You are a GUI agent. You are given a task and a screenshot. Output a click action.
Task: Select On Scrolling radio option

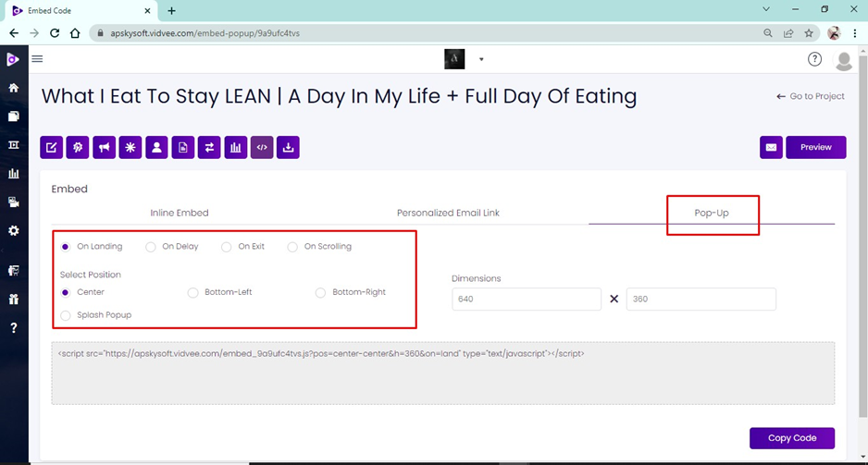[x=292, y=247]
